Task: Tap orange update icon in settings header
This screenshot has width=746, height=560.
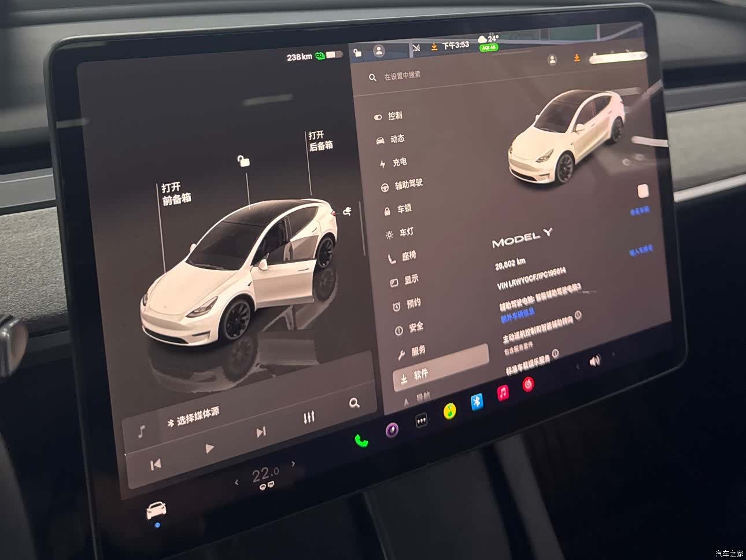Action: click(577, 58)
